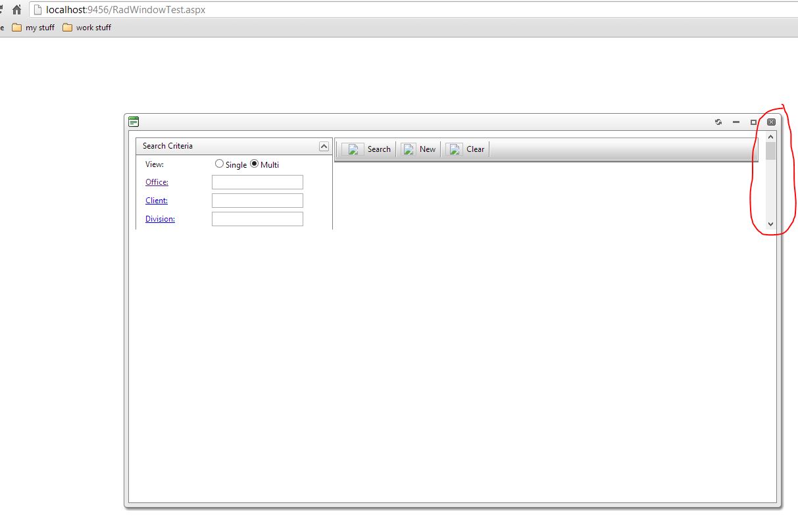Open the Office lookup link
Screen dimensions: 798x532
tap(157, 182)
